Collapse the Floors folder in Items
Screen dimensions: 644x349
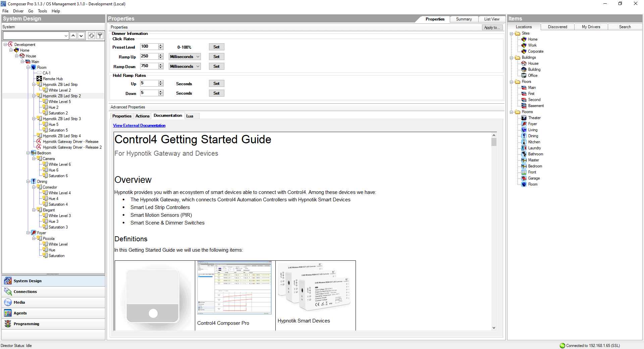[x=512, y=82]
